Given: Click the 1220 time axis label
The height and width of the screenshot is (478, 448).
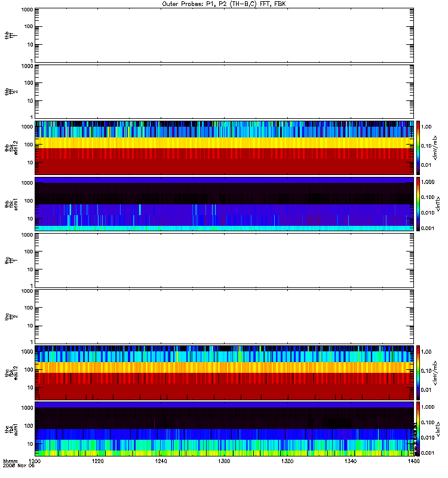Looking at the screenshot, I should point(97,461).
